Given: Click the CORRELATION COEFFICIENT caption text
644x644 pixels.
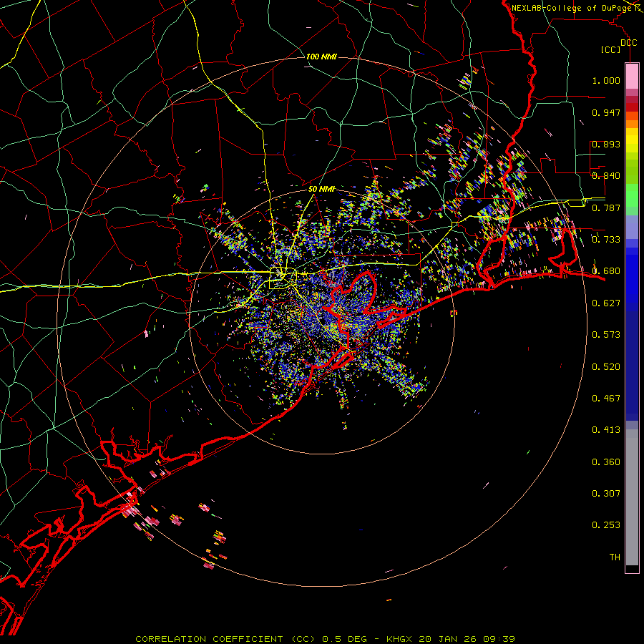Looking at the screenshot, I should tap(209, 639).
